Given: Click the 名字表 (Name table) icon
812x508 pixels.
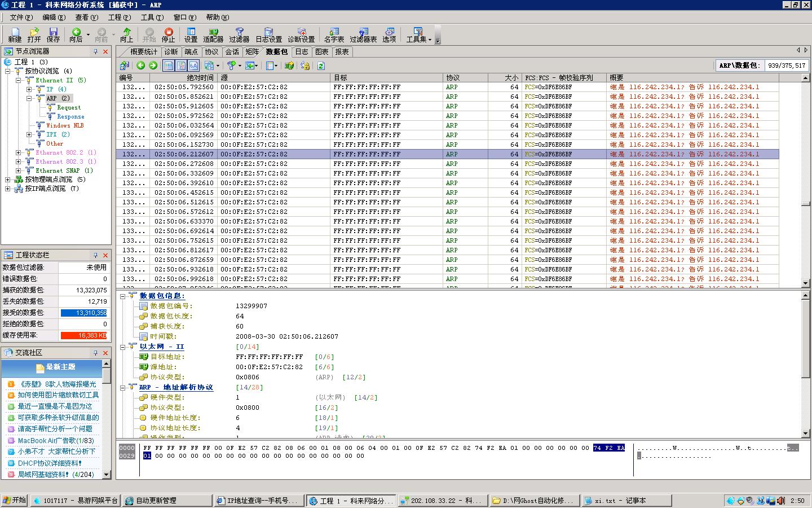Looking at the screenshot, I should (334, 35).
